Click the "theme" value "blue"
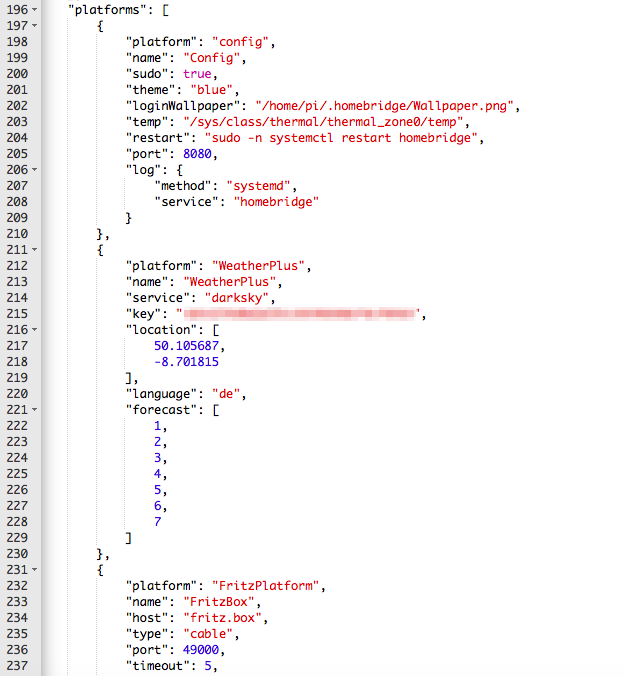 (x=210, y=90)
